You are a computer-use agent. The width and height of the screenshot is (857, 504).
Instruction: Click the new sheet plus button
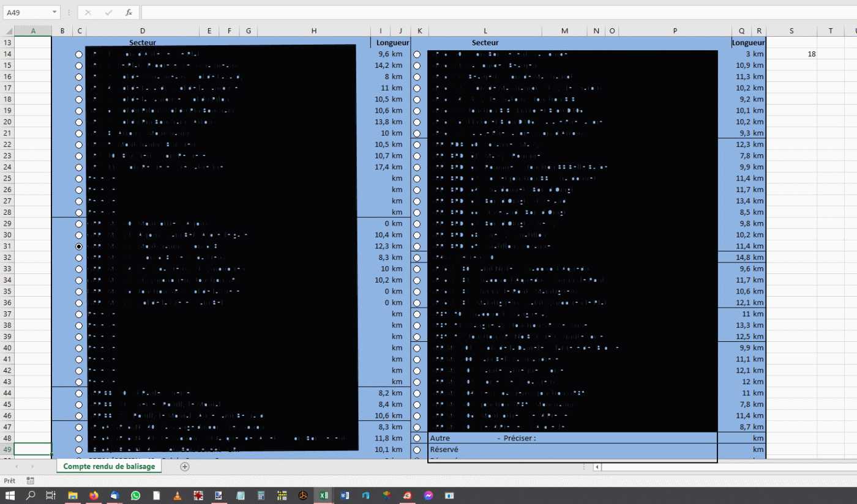coord(185,467)
